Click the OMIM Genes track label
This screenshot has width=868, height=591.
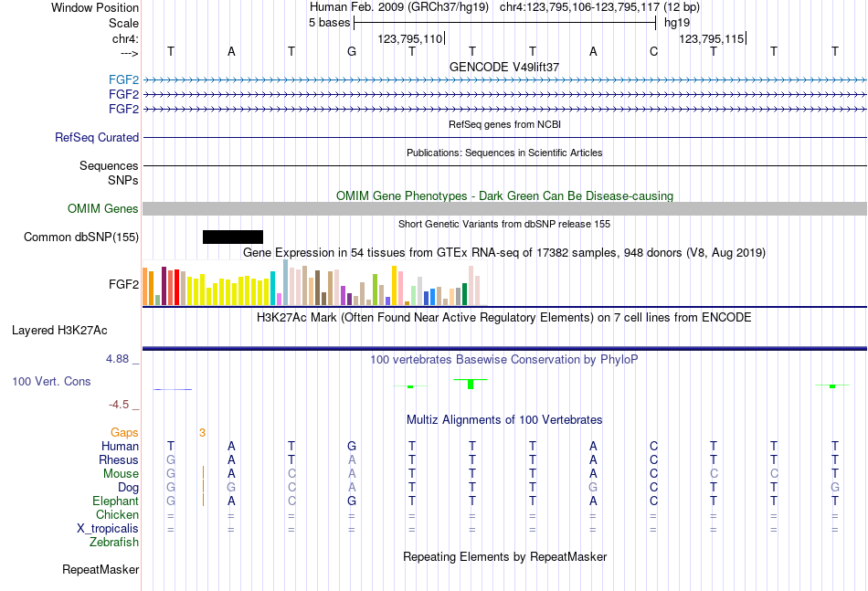tap(103, 208)
